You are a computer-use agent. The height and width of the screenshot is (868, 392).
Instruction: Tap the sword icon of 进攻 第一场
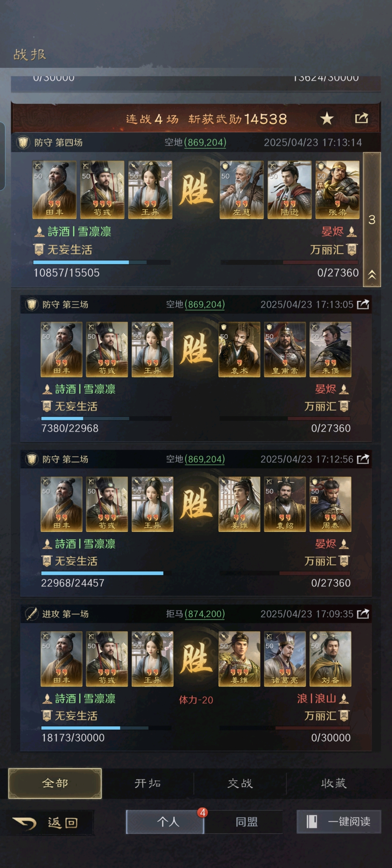click(32, 613)
